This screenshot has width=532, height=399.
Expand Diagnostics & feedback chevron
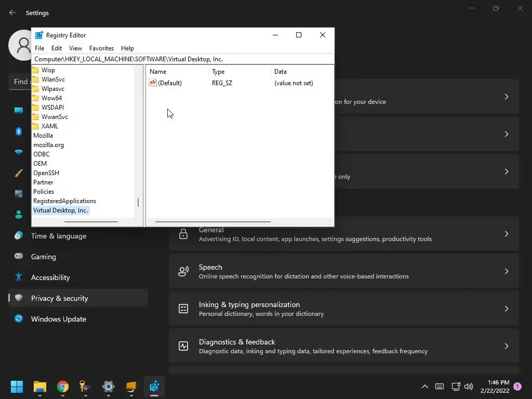point(506,346)
